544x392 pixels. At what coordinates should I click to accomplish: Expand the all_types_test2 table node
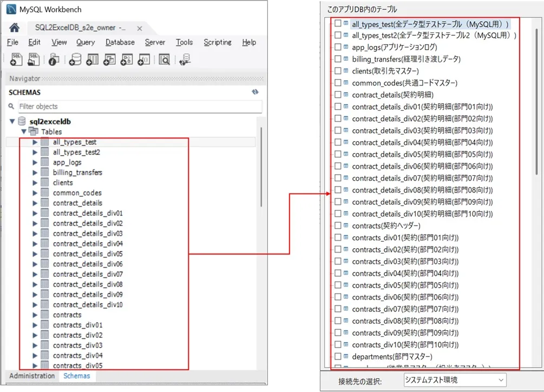coord(35,152)
